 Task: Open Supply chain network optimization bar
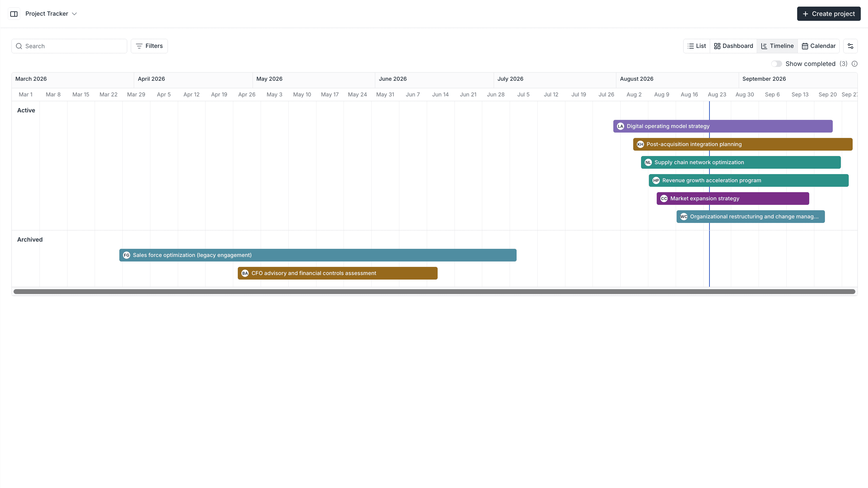tap(741, 162)
